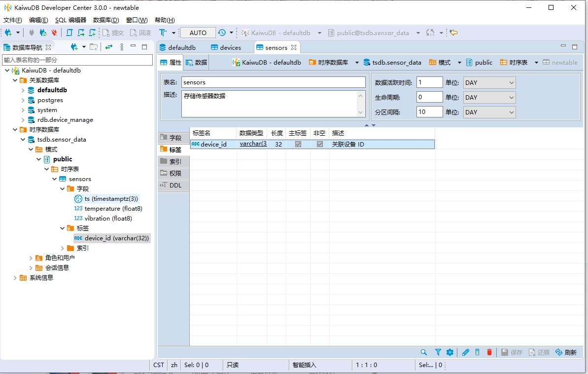Click the filter funnel icon in bottom toolbar

pos(438,352)
